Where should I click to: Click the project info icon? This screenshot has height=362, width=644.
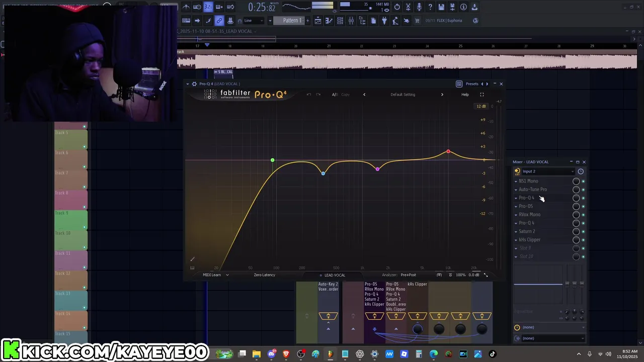(x=463, y=7)
